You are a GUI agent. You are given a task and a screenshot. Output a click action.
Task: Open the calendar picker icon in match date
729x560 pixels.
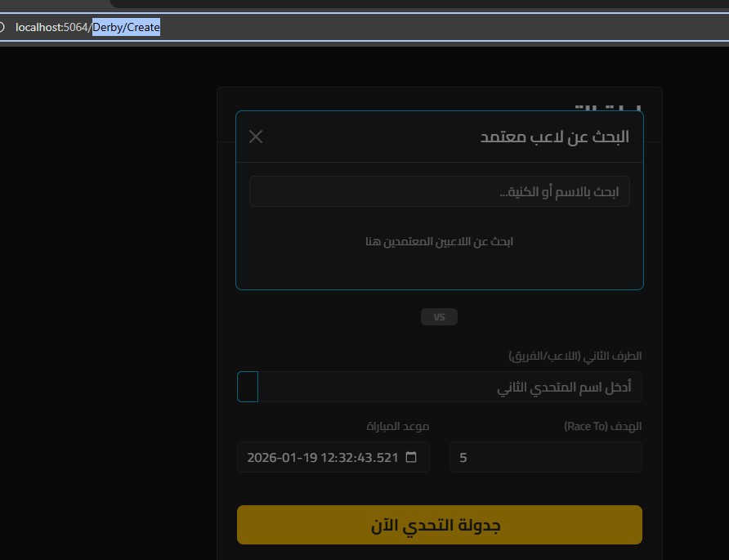[411, 458]
